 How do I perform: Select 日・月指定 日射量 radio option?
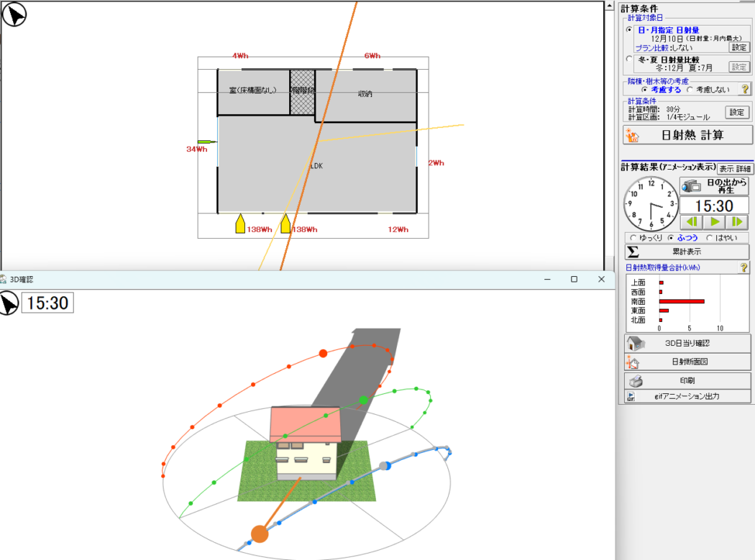tap(630, 30)
